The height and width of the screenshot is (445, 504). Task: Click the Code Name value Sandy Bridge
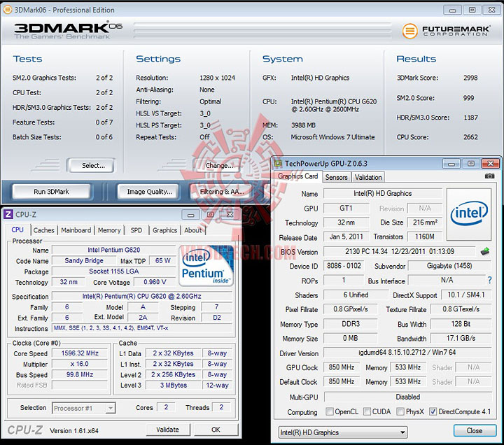pos(84,260)
